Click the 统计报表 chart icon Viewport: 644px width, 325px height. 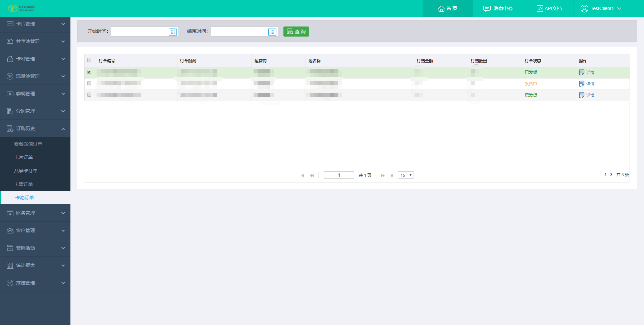[x=10, y=265]
